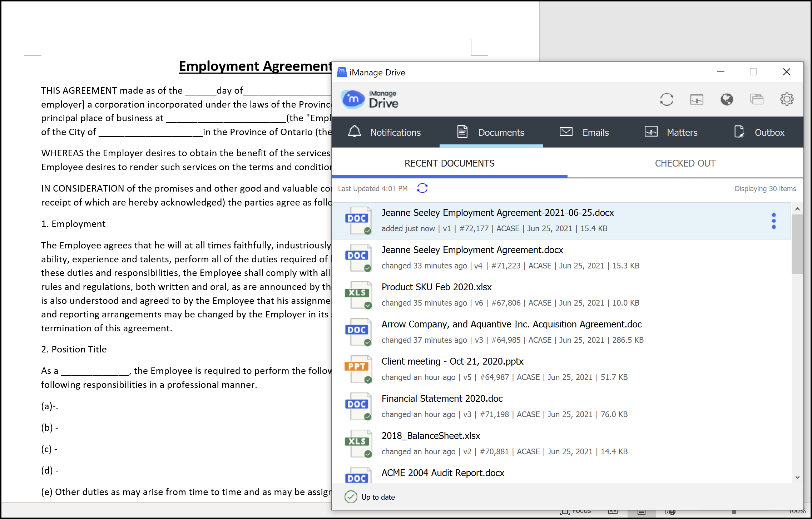The width and height of the screenshot is (812, 519).
Task: Select the CHECKED OUT sub-tab
Action: point(685,163)
